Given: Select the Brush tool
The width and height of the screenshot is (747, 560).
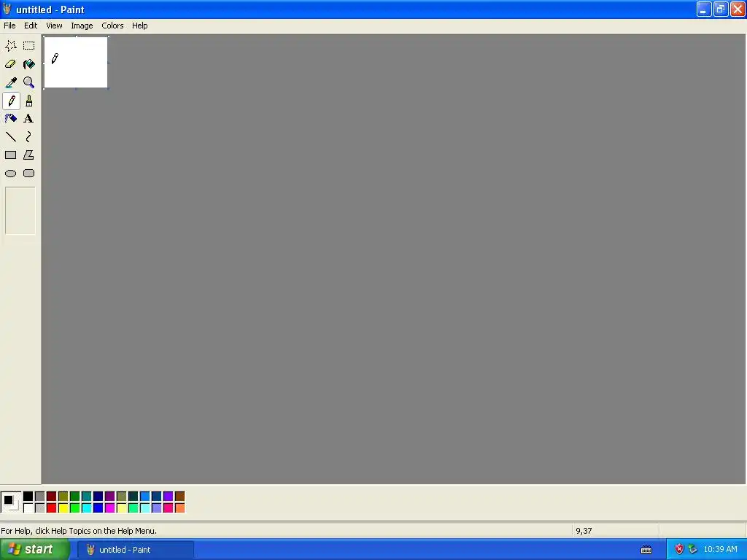Looking at the screenshot, I should coord(29,101).
